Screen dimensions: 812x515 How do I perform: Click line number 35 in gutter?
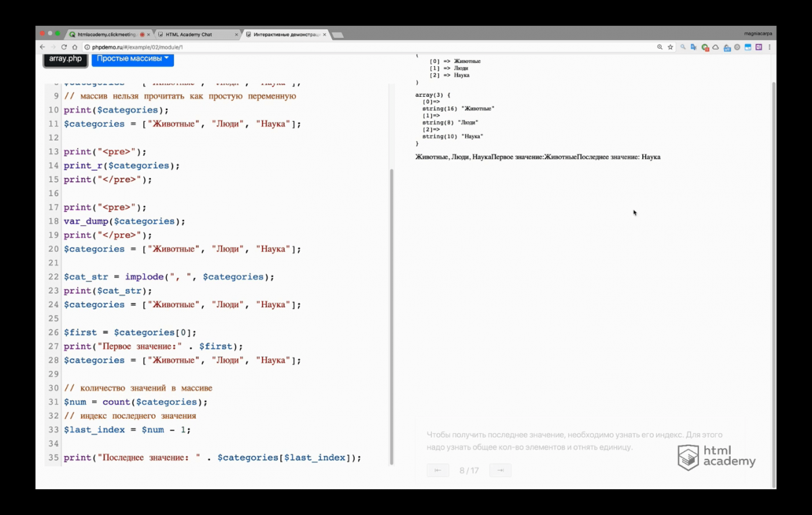53,457
